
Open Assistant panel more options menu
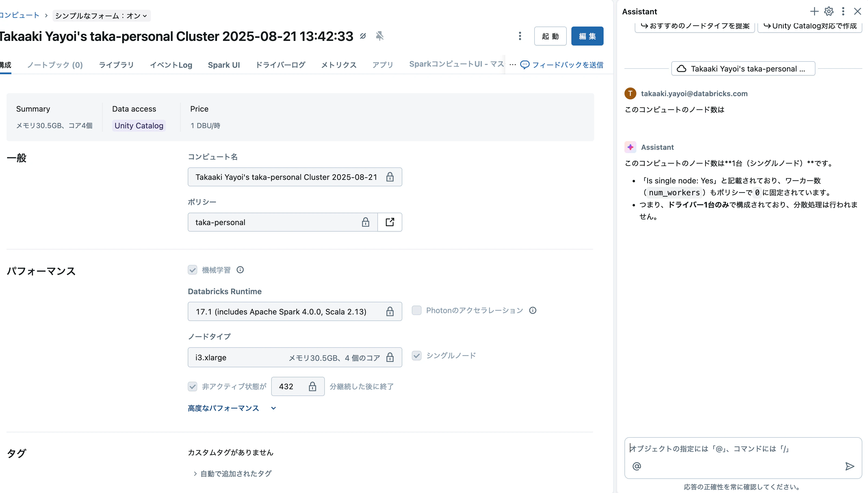coord(843,11)
